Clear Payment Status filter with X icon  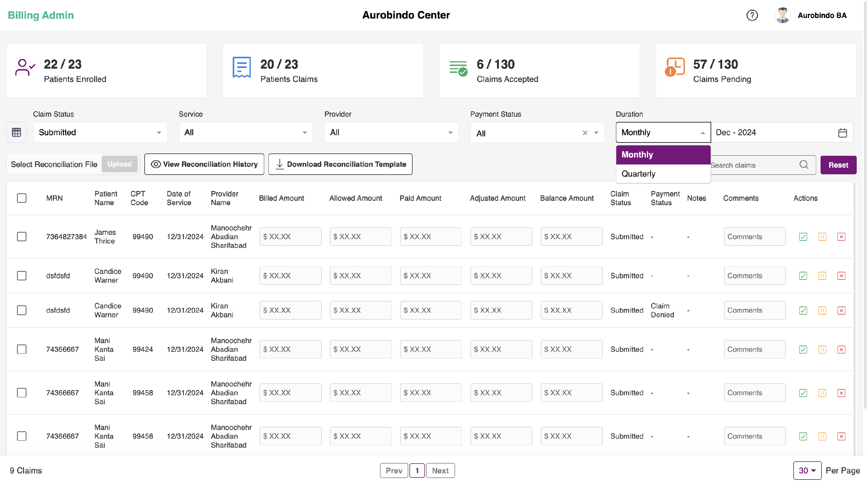pos(585,133)
